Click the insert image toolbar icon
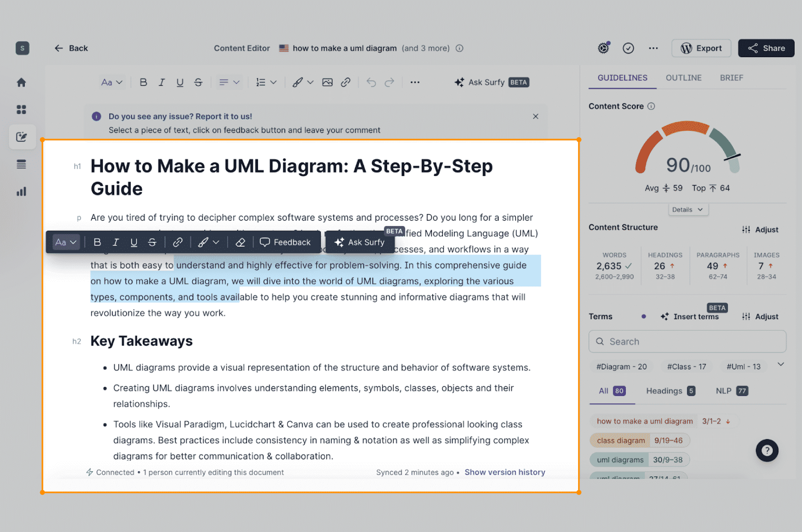Viewport: 802px width, 532px height. coord(327,82)
